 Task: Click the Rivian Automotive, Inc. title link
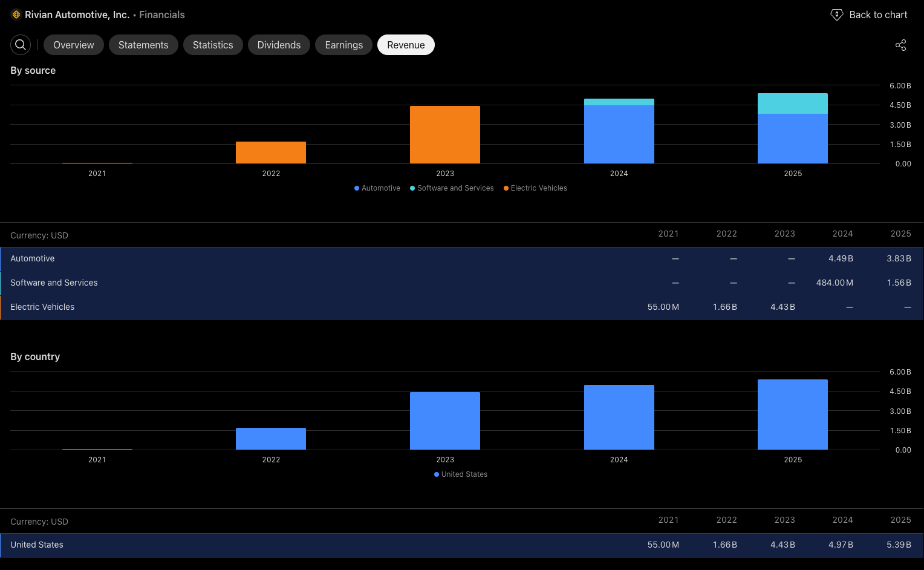(77, 15)
